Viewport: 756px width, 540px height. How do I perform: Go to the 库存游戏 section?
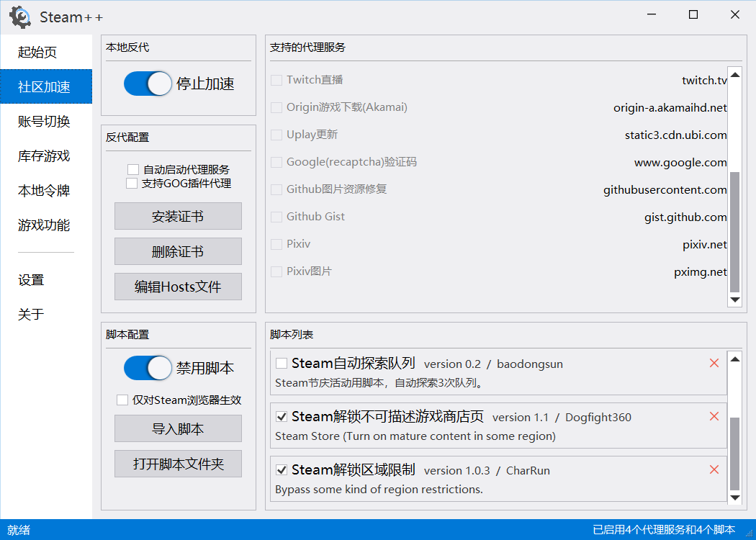46,156
